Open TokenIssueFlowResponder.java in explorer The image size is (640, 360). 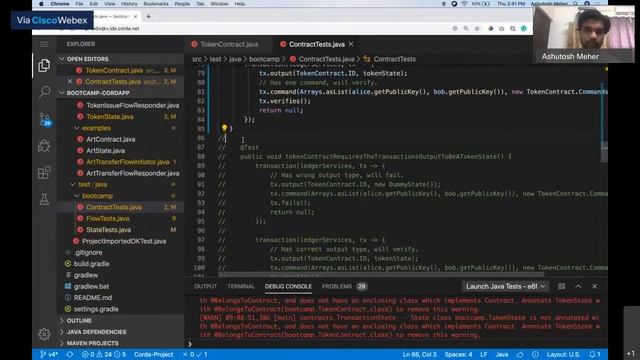pyautogui.click(x=132, y=105)
